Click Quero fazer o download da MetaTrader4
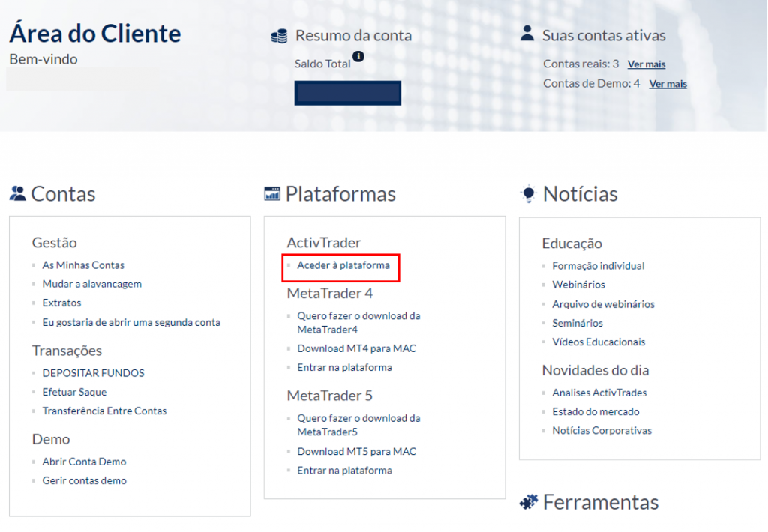 358,322
